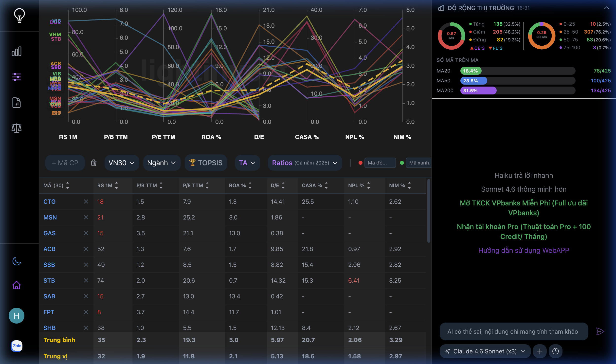Open the balance scale comparison icon
This screenshot has height=364, width=616.
click(x=17, y=128)
